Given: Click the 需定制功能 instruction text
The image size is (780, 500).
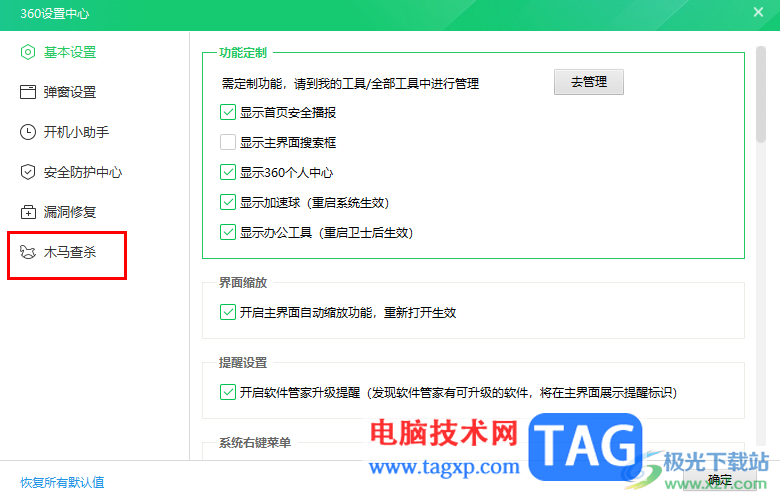Looking at the screenshot, I should tap(350, 83).
